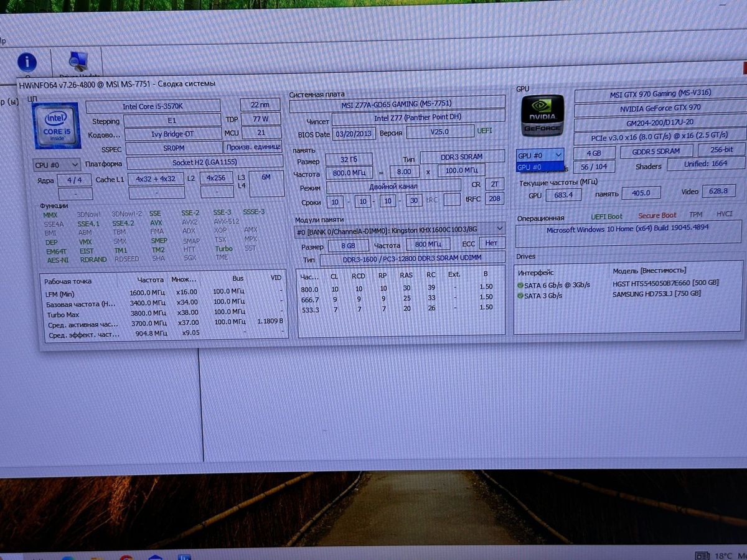Open memory module Kingston KHX1600C10D3/8G dropdown
This screenshot has width=747, height=560.
(399, 230)
